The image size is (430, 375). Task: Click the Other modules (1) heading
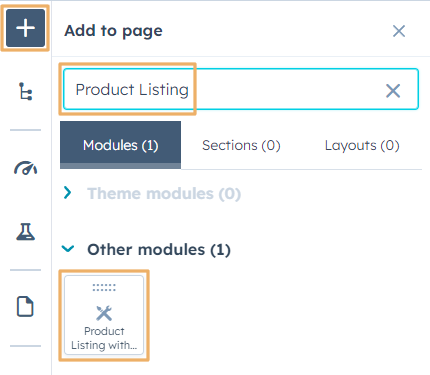pos(159,249)
